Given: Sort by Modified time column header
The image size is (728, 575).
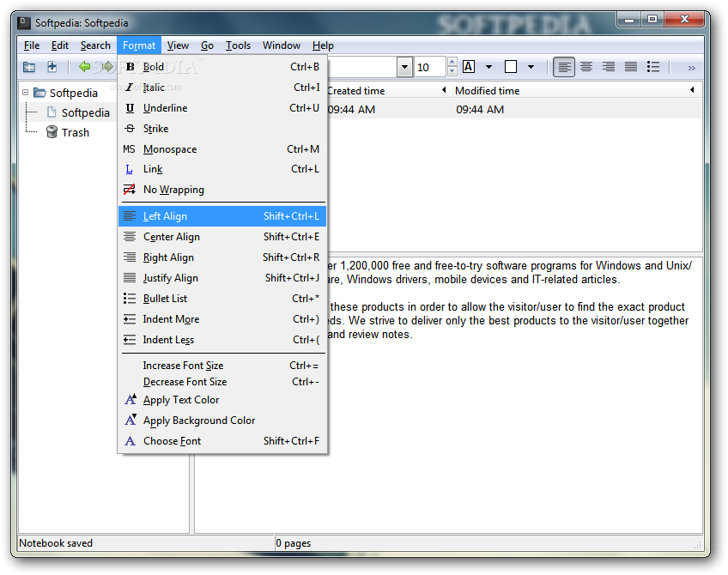Looking at the screenshot, I should tap(575, 90).
